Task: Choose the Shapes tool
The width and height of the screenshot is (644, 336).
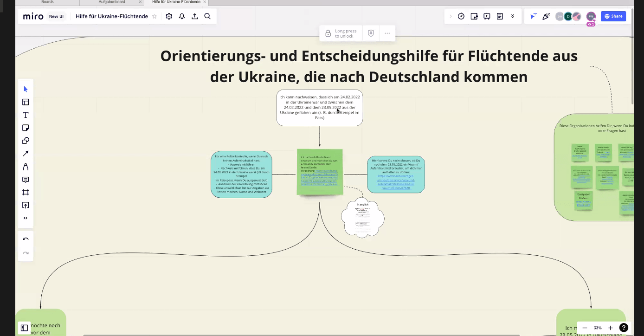Action: [x=26, y=141]
